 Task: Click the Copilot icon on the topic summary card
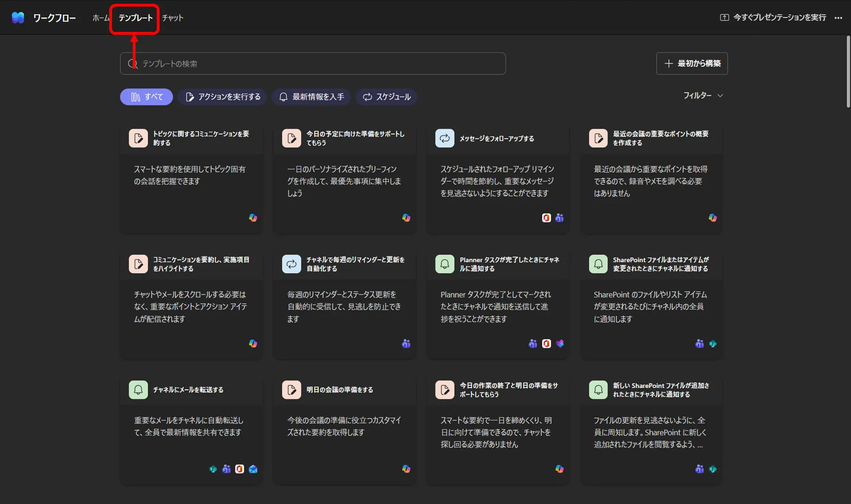tap(253, 217)
